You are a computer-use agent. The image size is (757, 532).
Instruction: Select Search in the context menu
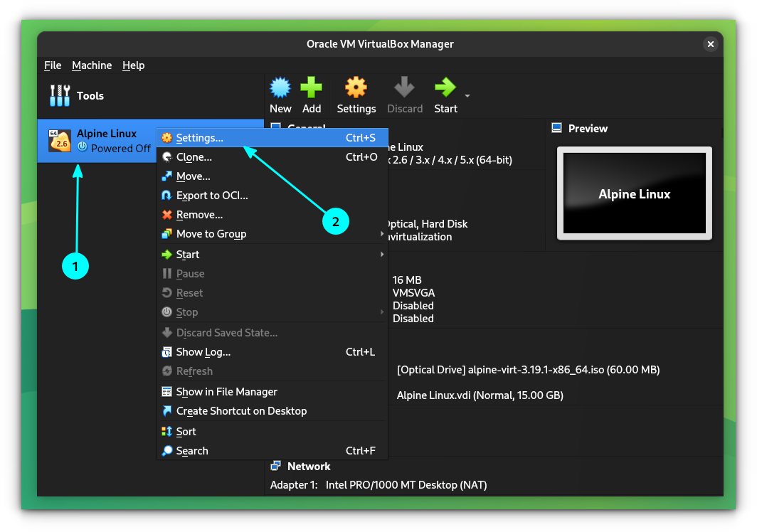point(191,450)
